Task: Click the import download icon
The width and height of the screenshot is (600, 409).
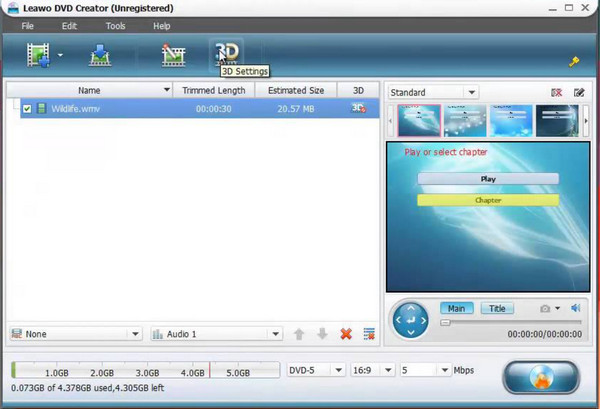Action: pos(100,55)
